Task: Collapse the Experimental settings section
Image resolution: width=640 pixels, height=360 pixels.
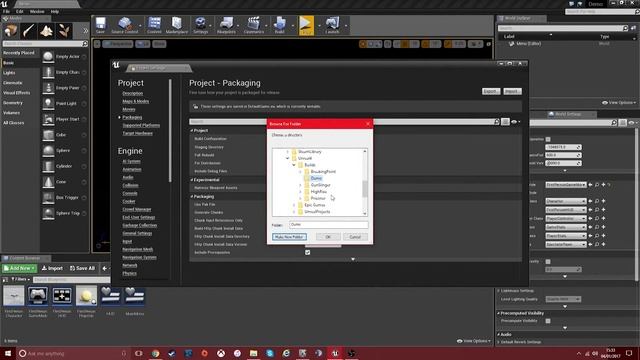Action: (x=191, y=180)
